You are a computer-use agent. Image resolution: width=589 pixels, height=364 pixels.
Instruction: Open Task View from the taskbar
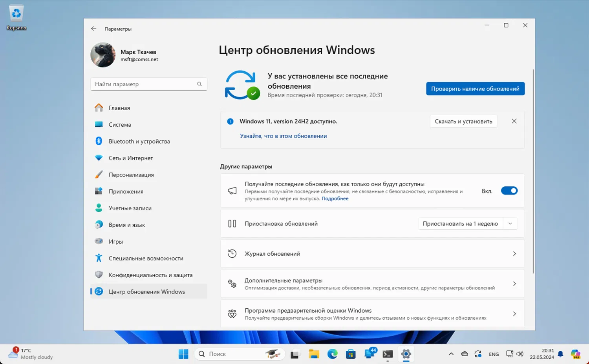click(x=295, y=354)
